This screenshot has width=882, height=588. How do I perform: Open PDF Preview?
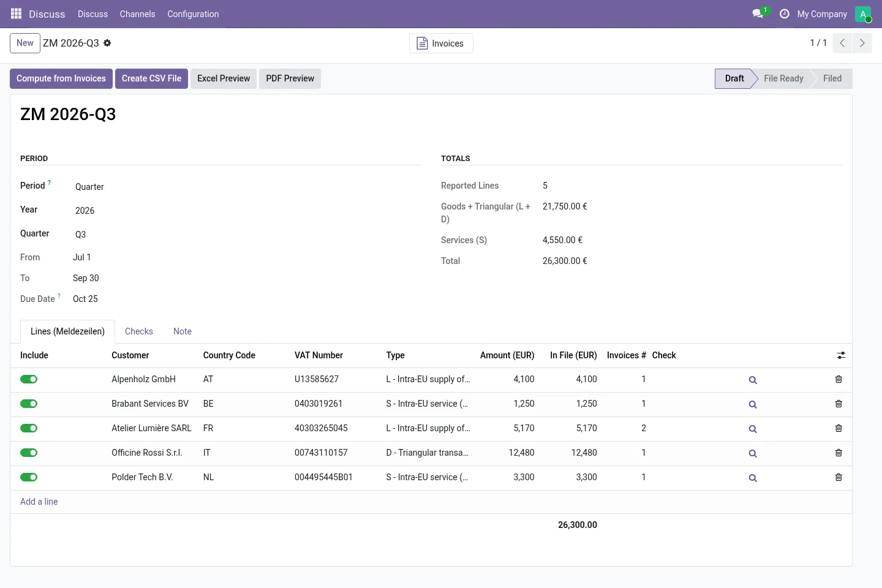290,78
